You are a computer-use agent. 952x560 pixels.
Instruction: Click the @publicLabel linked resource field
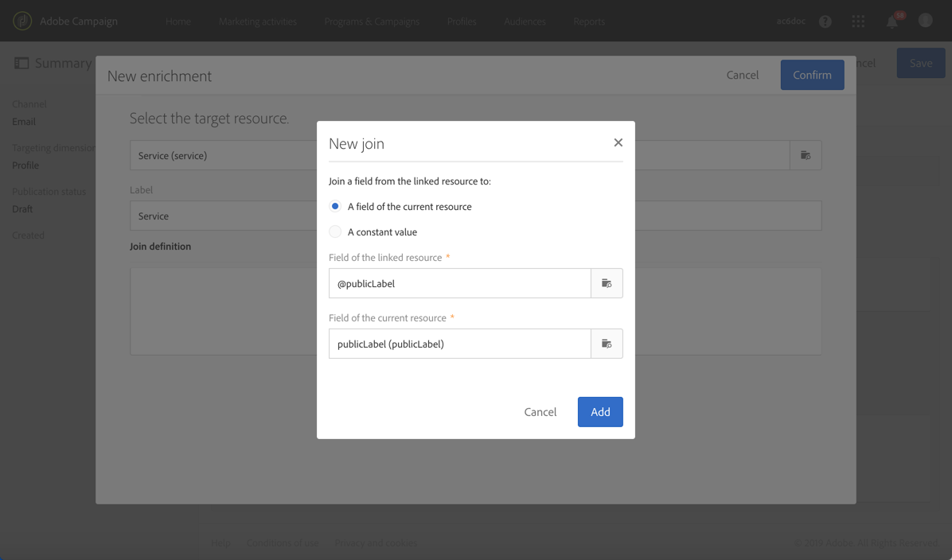[x=459, y=283]
